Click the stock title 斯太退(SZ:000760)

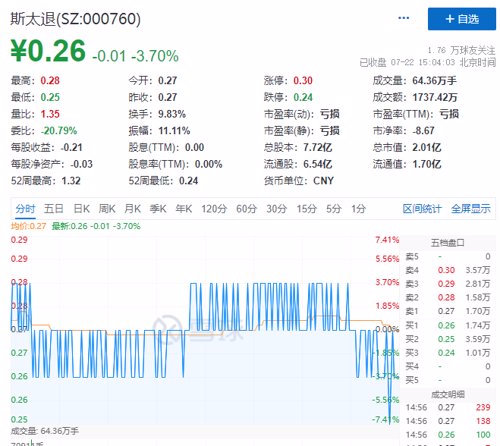76,19
